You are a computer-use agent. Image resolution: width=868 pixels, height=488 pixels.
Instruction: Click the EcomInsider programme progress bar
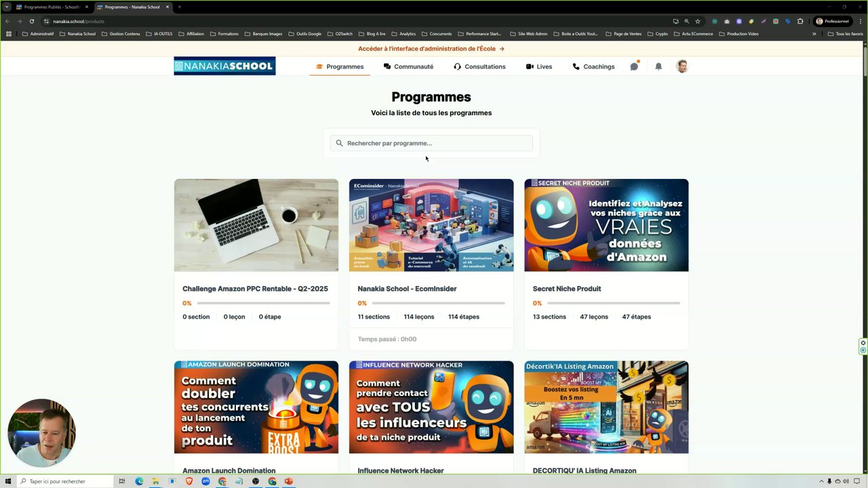(x=439, y=303)
